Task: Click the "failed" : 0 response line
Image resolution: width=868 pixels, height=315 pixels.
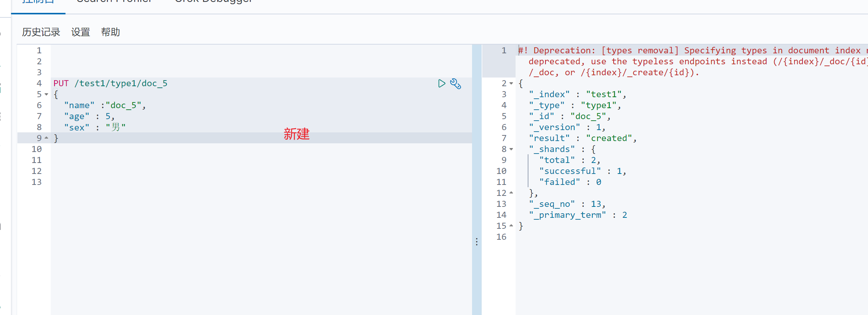Action: pyautogui.click(x=570, y=182)
